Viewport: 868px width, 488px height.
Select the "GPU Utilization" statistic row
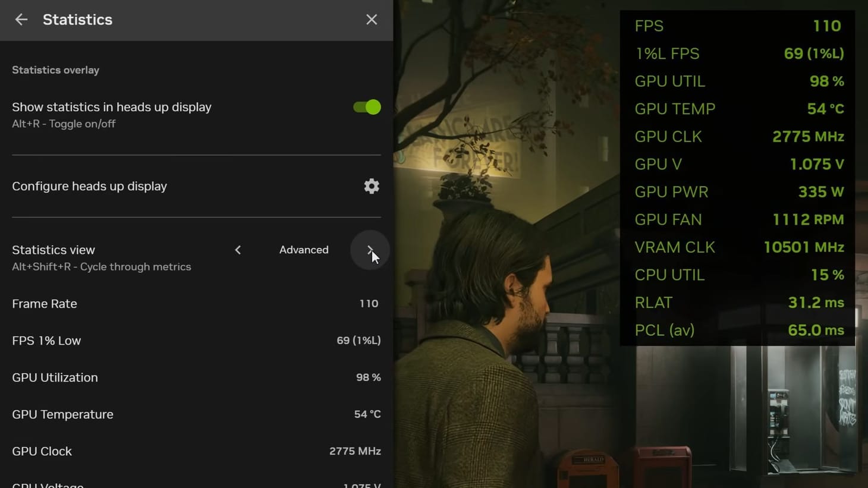55,377
